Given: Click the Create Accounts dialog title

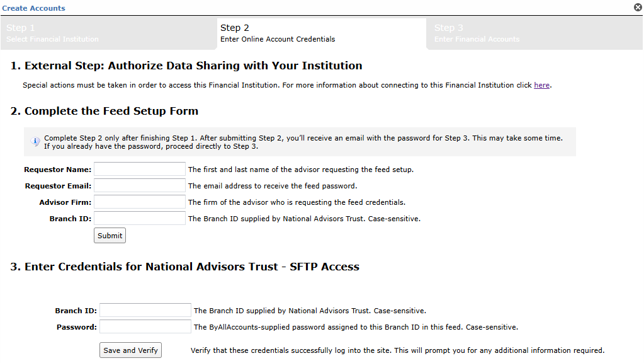Looking at the screenshot, I should tap(33, 8).
